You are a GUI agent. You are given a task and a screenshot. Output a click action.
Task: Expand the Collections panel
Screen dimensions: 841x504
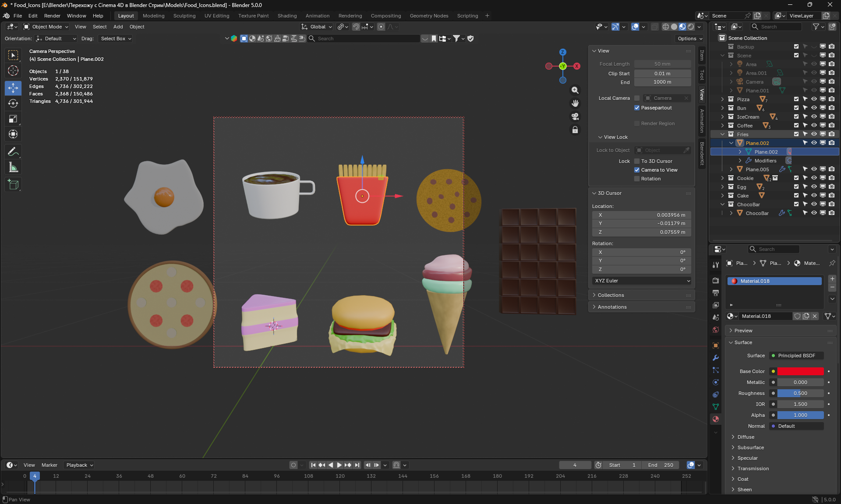(611, 295)
